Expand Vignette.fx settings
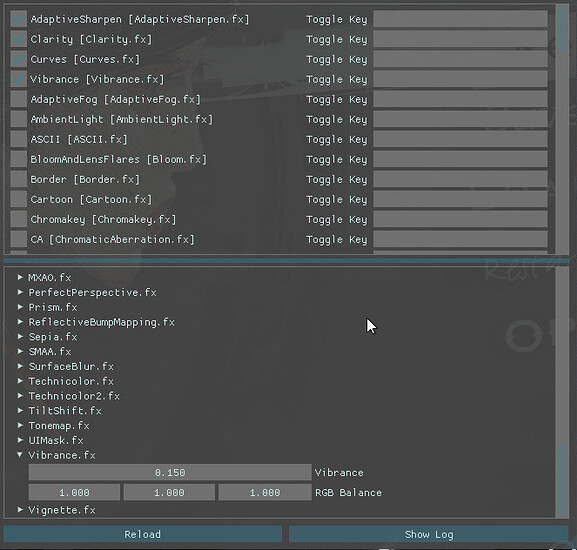 click(x=20, y=510)
